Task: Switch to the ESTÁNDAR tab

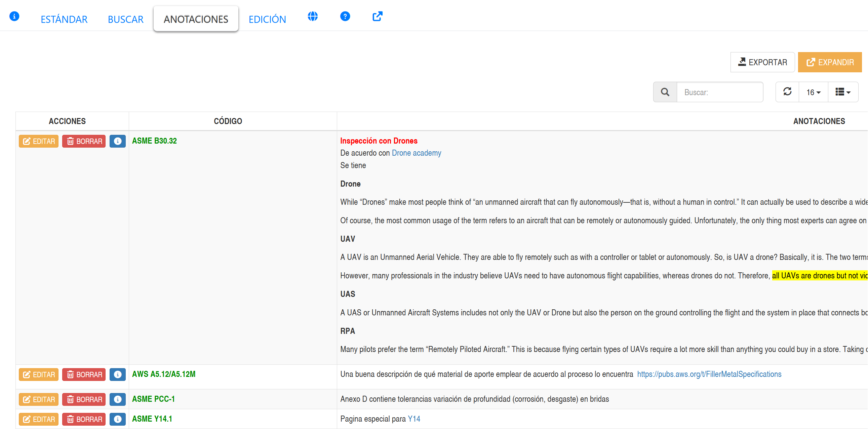Action: [64, 19]
